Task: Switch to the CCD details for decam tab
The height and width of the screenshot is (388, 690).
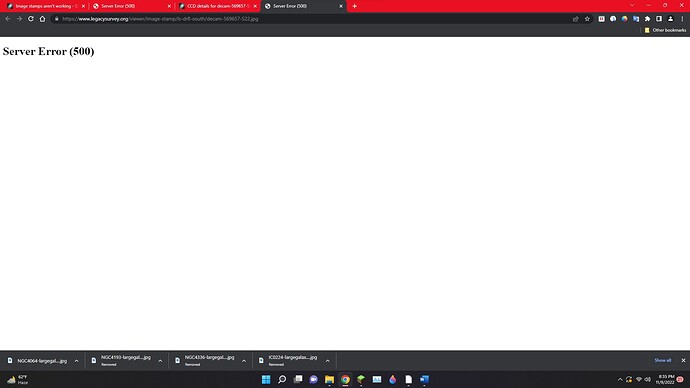Action: [217, 6]
